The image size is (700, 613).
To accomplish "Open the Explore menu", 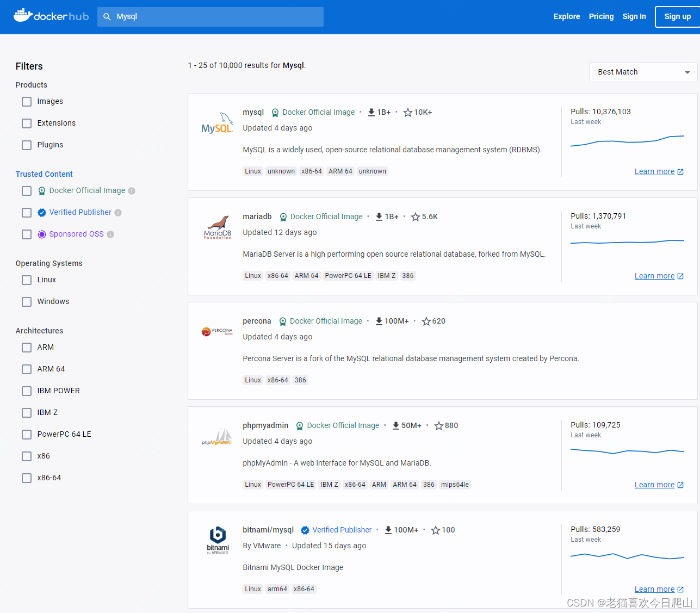I will 566,16.
